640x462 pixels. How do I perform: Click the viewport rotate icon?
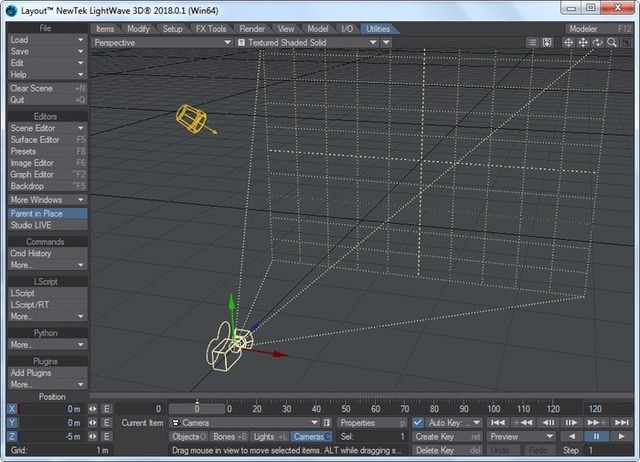click(x=597, y=43)
